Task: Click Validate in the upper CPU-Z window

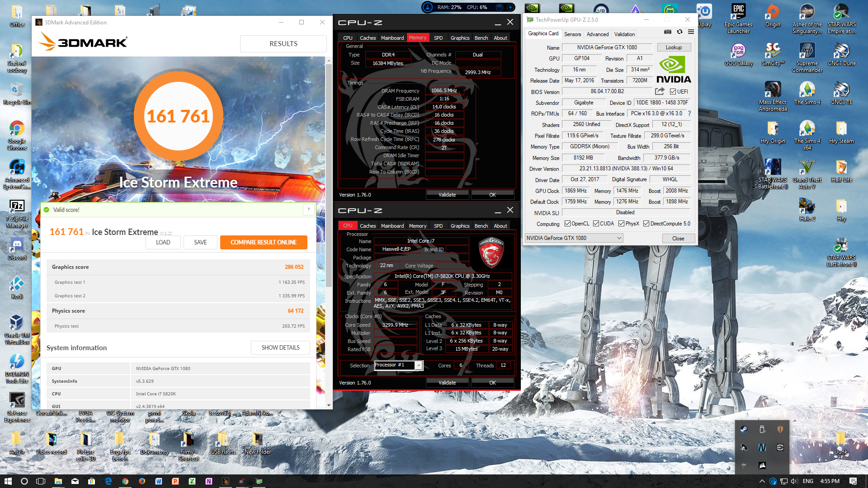Action: click(447, 195)
